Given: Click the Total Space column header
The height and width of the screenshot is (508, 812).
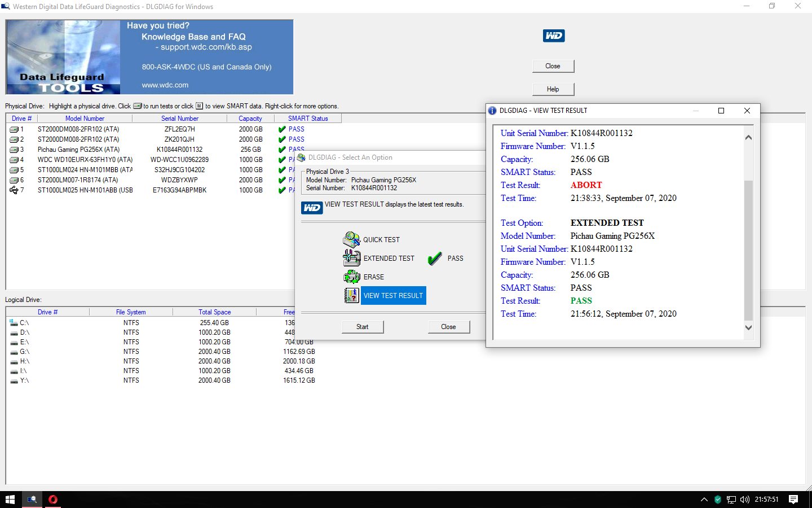Looking at the screenshot, I should (x=214, y=312).
